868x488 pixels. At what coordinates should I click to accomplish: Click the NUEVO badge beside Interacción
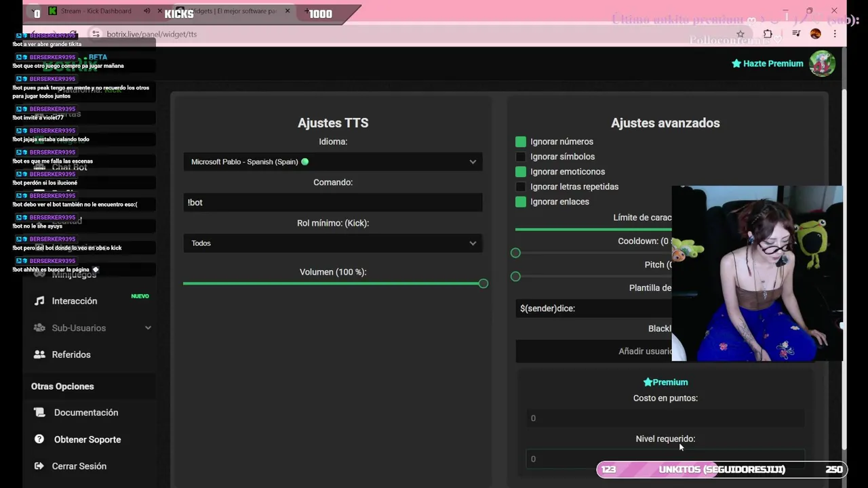(140, 296)
